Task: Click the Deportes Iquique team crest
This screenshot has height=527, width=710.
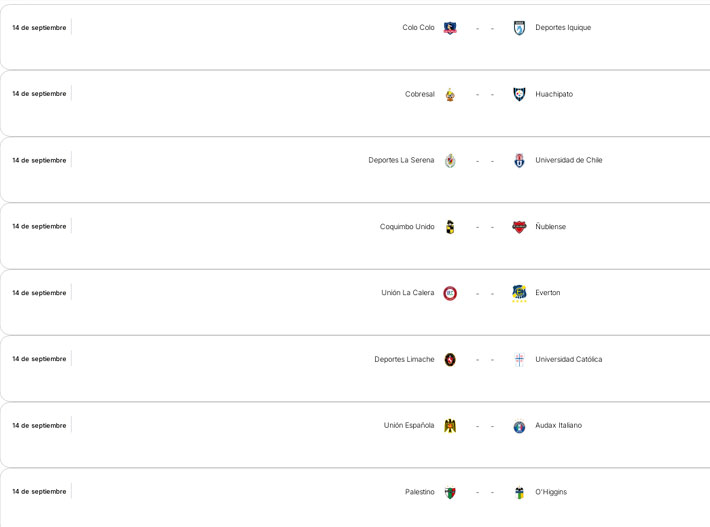Action: click(x=519, y=28)
